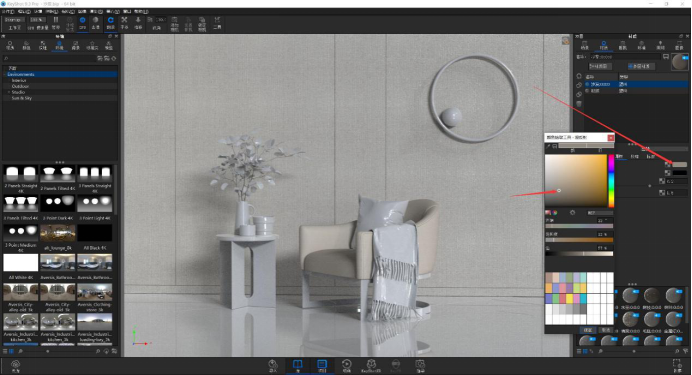Click the black color swatch in properties
This screenshot has height=375, width=692.
[x=680, y=173]
